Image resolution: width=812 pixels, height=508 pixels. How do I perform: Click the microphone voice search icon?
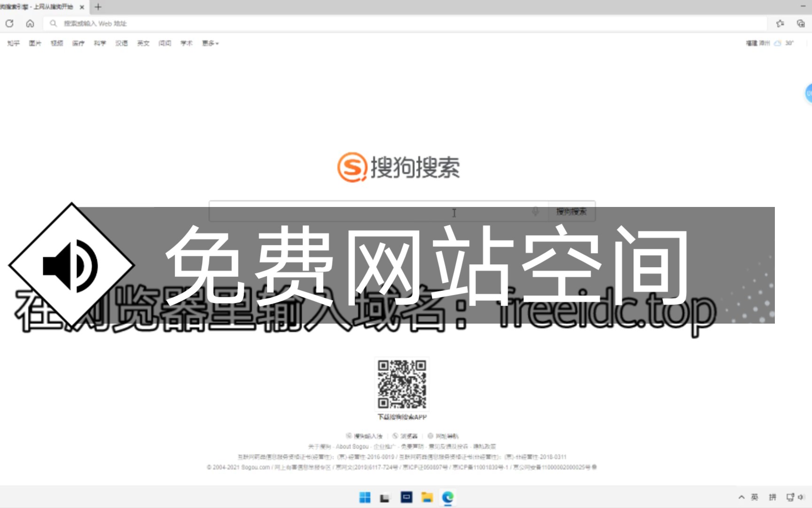[535, 211]
